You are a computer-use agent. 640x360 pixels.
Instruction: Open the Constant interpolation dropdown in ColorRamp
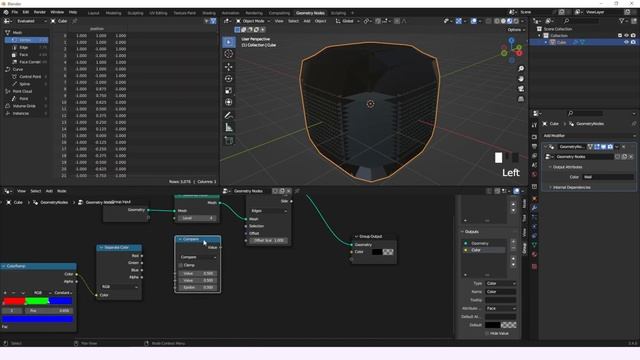63,293
